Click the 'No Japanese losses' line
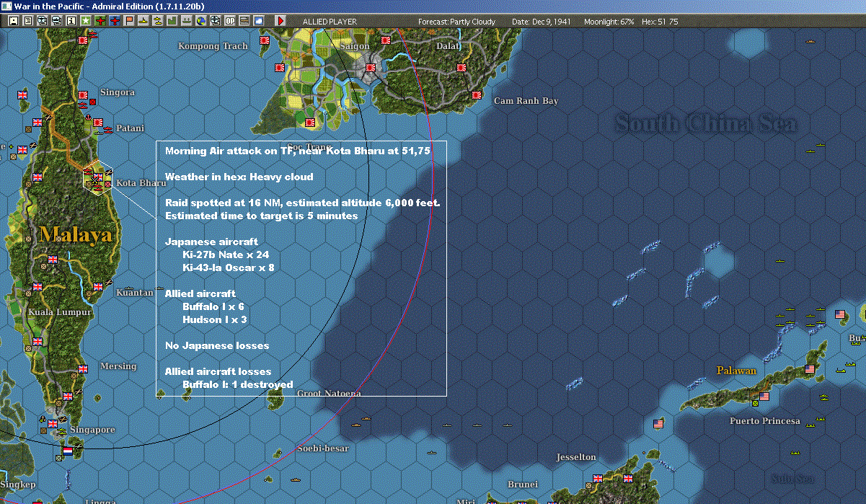The height and width of the screenshot is (504, 866). pyautogui.click(x=217, y=346)
